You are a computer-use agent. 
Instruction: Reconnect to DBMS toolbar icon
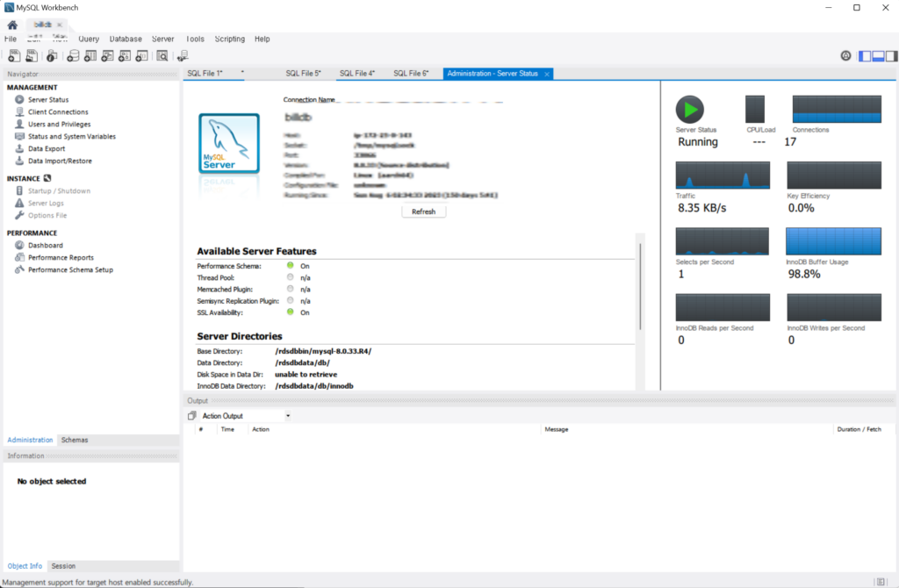click(x=183, y=55)
